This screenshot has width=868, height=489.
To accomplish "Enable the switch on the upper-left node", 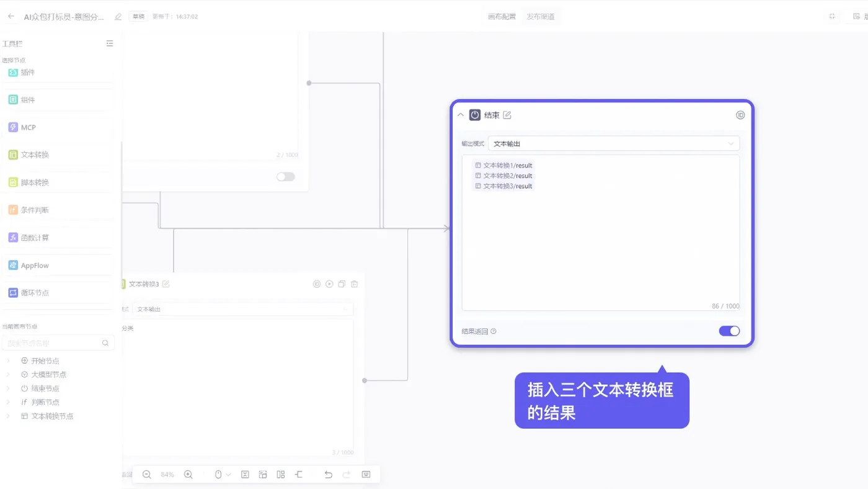I will click(286, 177).
